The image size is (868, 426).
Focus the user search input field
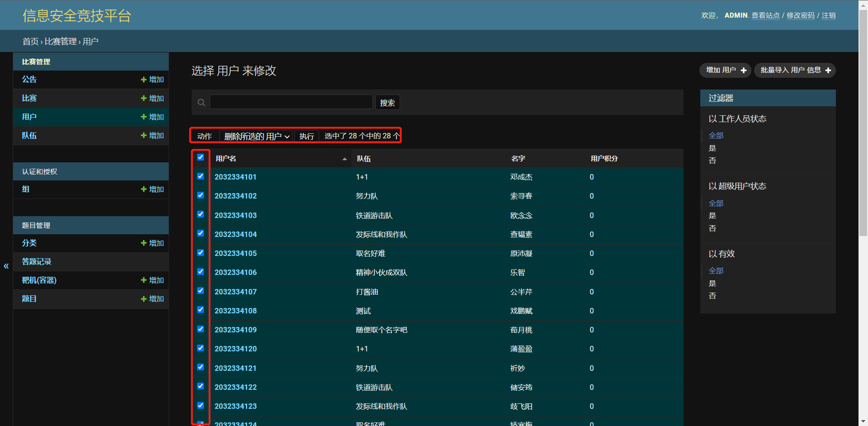[x=291, y=102]
